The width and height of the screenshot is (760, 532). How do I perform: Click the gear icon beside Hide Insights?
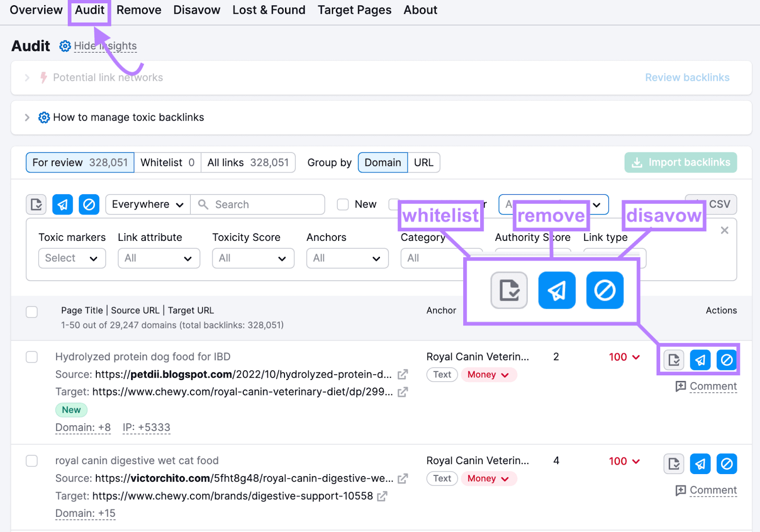(65, 46)
